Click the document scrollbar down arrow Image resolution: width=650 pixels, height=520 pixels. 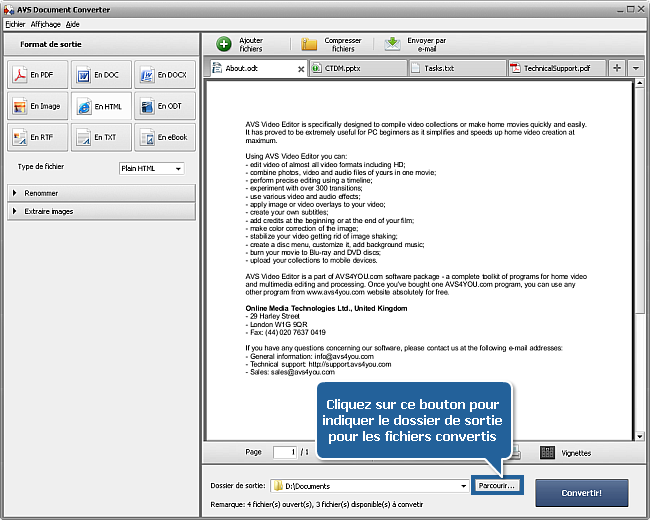(x=640, y=436)
